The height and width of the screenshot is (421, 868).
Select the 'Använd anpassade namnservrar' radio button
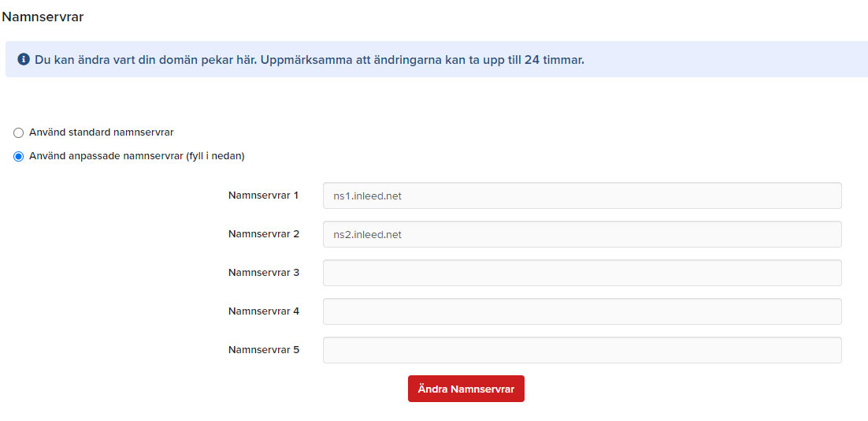click(19, 156)
